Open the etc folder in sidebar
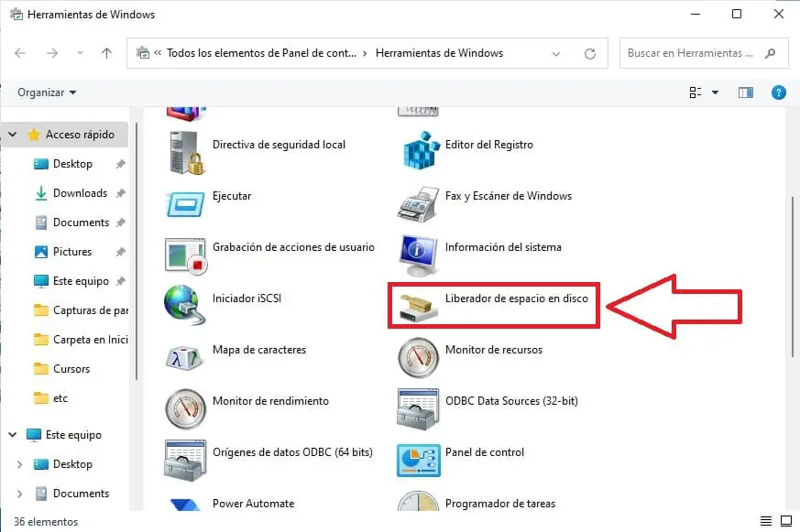800x532 pixels. (60, 398)
